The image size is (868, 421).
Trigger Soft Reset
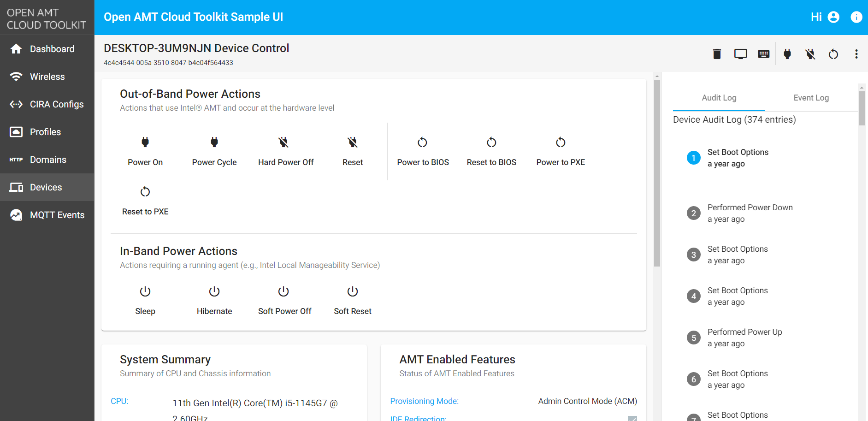[353, 301]
